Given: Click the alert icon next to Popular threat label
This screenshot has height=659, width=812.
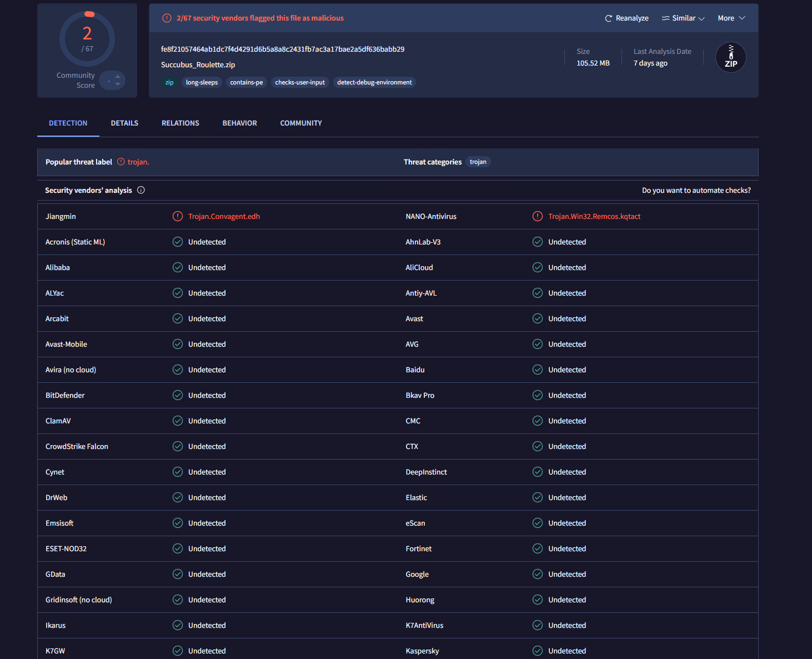Looking at the screenshot, I should click(x=121, y=162).
